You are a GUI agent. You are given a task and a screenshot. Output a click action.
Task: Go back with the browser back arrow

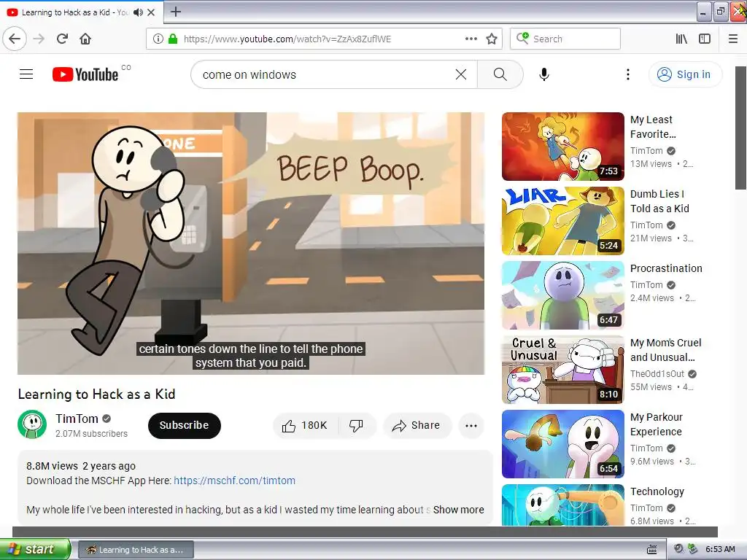15,39
